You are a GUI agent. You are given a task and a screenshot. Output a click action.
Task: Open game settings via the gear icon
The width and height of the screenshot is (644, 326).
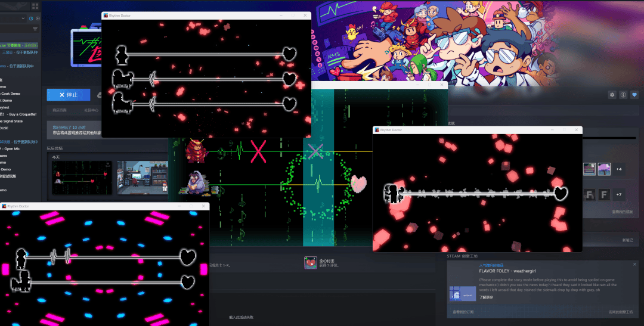pyautogui.click(x=612, y=95)
